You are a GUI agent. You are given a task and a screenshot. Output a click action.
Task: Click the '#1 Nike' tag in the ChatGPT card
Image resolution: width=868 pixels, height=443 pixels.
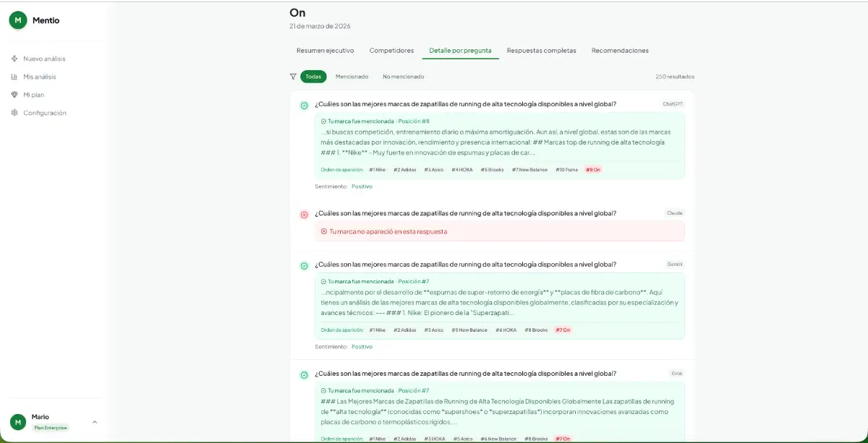[378, 170]
